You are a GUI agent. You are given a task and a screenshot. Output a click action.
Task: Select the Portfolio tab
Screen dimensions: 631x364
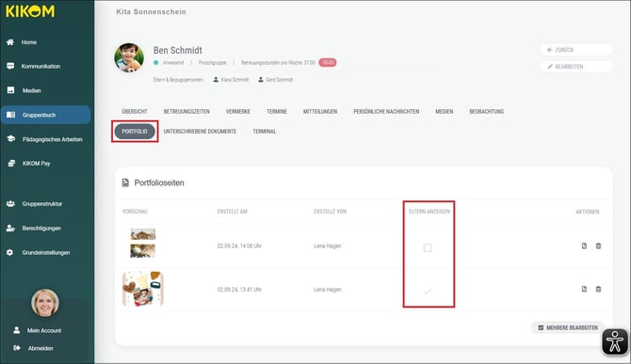[135, 132]
